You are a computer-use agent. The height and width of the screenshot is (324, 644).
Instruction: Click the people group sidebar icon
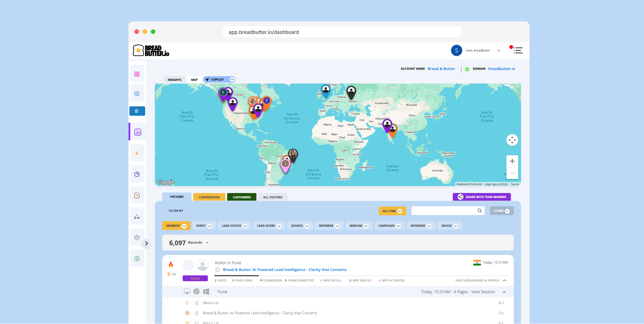(x=137, y=93)
